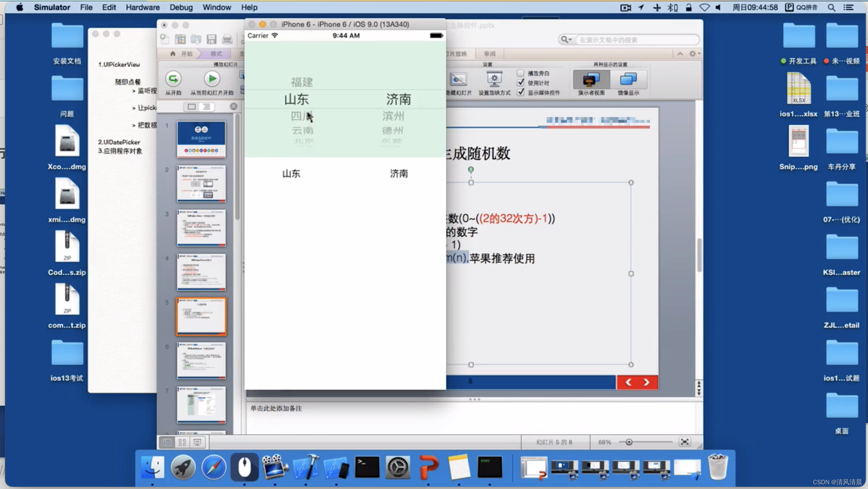Click the normal view icon in status bar
868x489 pixels.
167,442
